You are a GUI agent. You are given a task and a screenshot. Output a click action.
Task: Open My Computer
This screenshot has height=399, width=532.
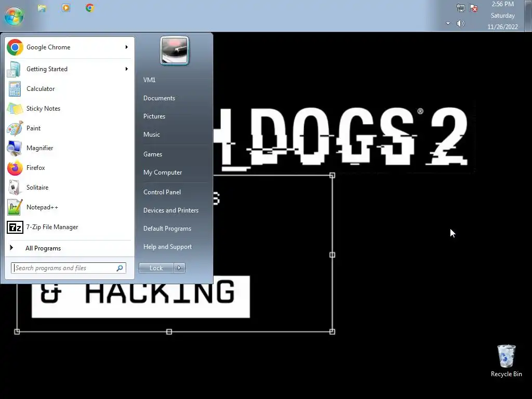163,172
